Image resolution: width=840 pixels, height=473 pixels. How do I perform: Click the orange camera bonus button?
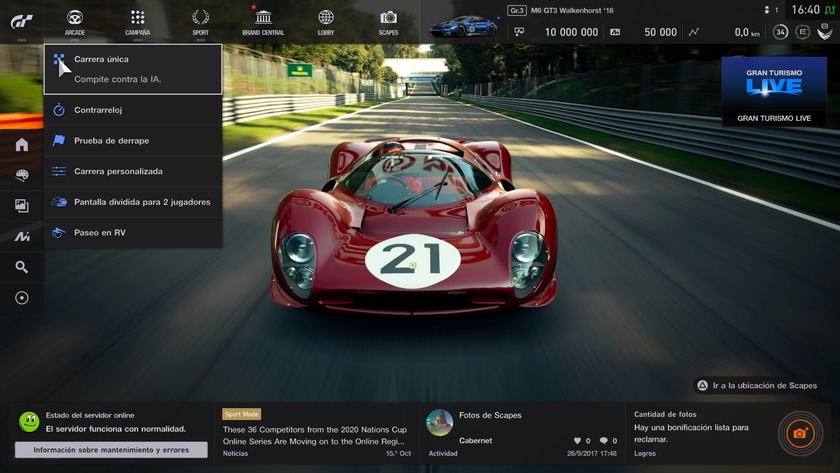[799, 433]
